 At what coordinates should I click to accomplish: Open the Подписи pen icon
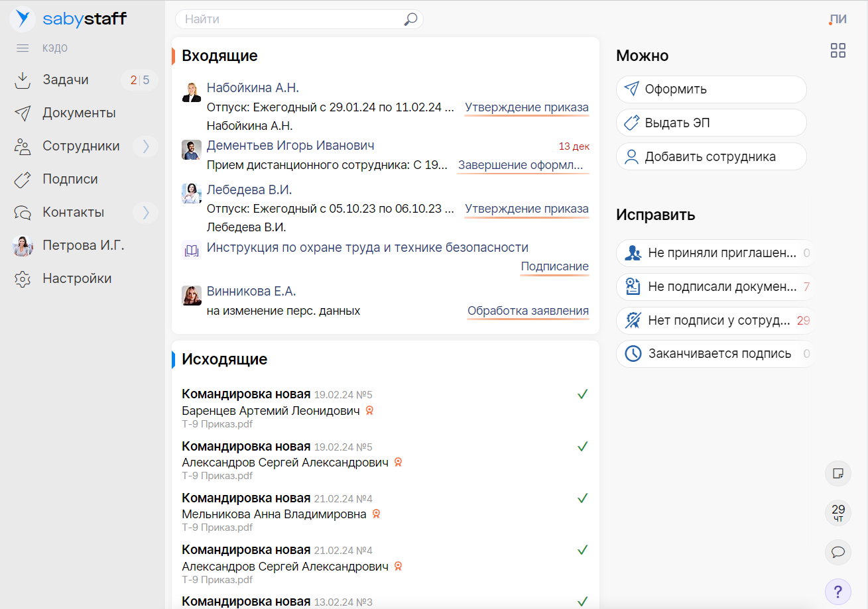tap(22, 179)
